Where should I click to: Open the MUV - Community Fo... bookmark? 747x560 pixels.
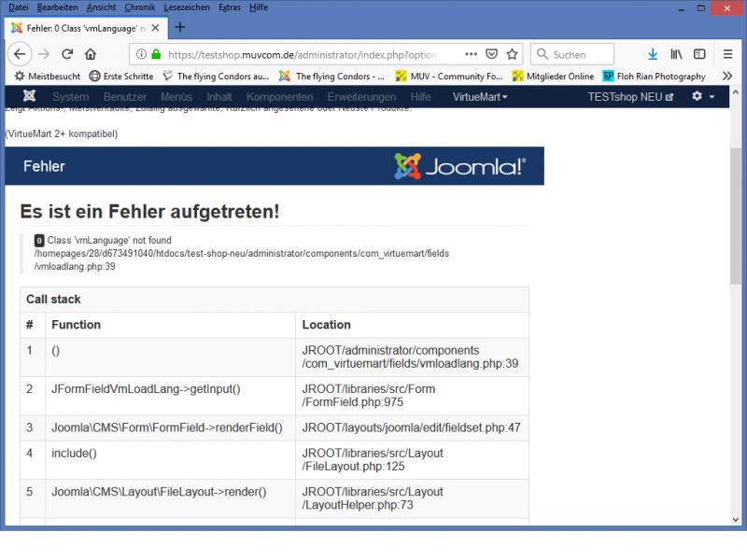(x=449, y=77)
